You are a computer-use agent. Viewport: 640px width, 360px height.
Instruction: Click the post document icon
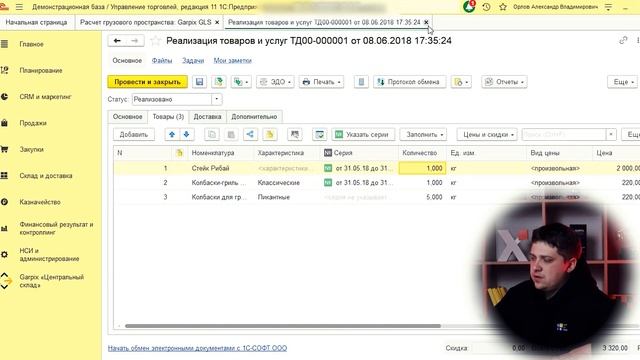click(219, 82)
